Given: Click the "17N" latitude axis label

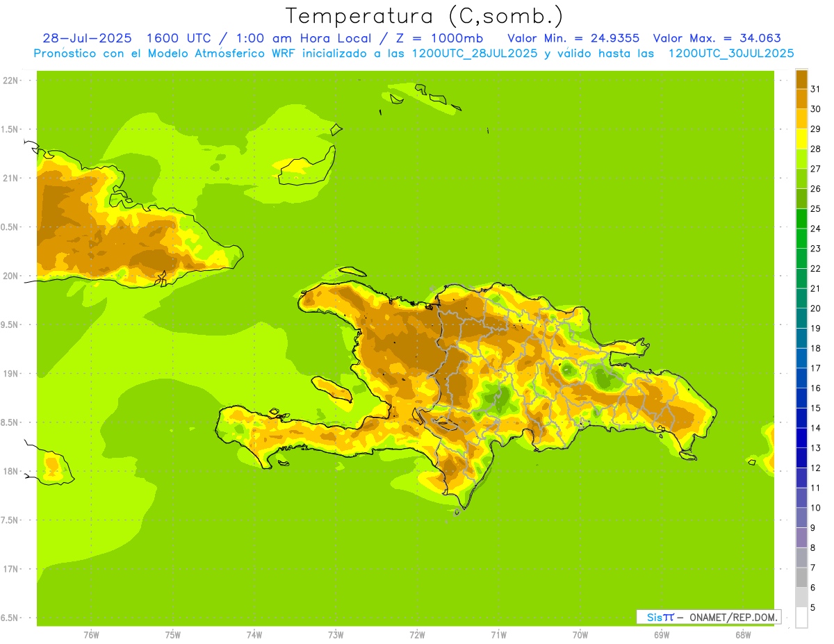Looking at the screenshot, I should tap(10, 569).
